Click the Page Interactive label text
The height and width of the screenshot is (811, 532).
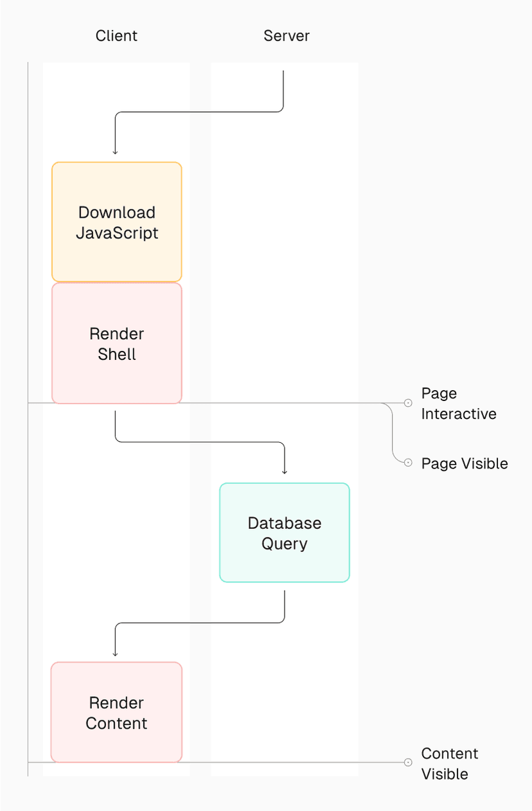458,404
